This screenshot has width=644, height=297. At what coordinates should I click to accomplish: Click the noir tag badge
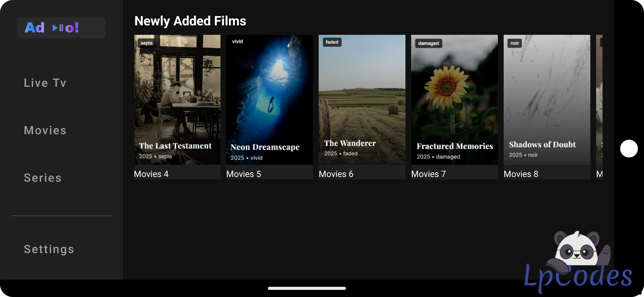click(x=514, y=43)
